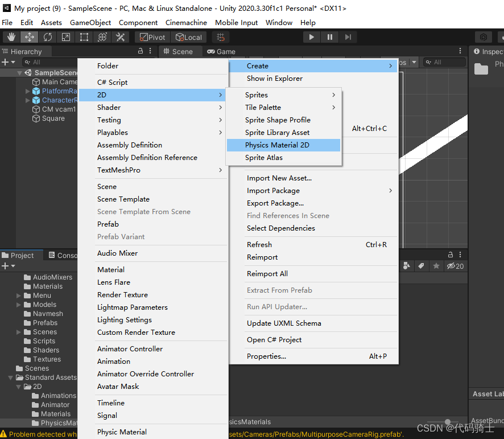Select the Rotate tool

[x=48, y=38]
